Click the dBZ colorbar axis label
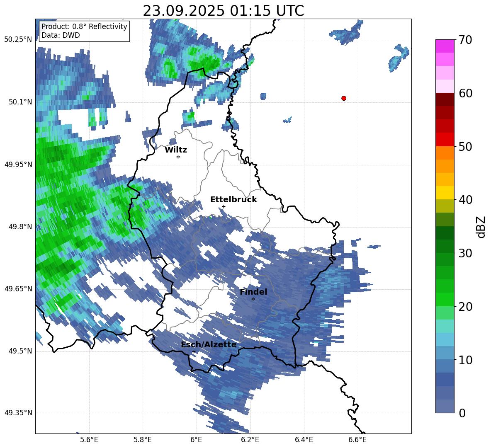This screenshot has height=448, width=491. point(481,227)
